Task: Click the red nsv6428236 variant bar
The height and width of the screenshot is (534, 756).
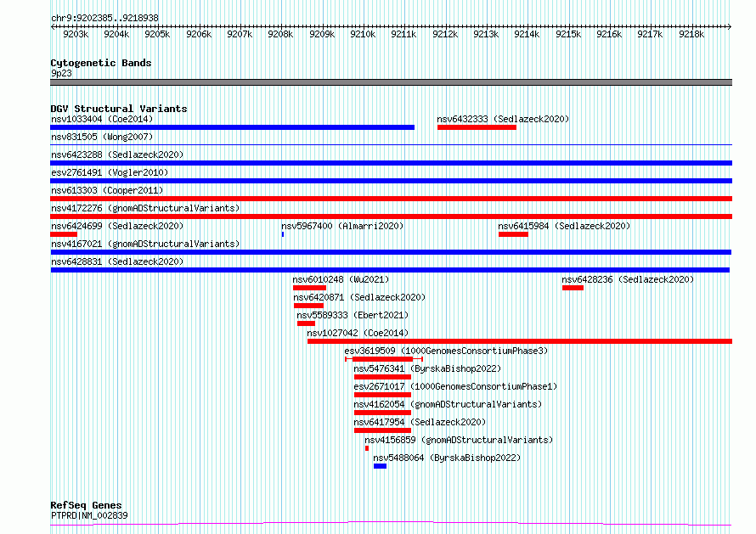Action: tap(573, 288)
